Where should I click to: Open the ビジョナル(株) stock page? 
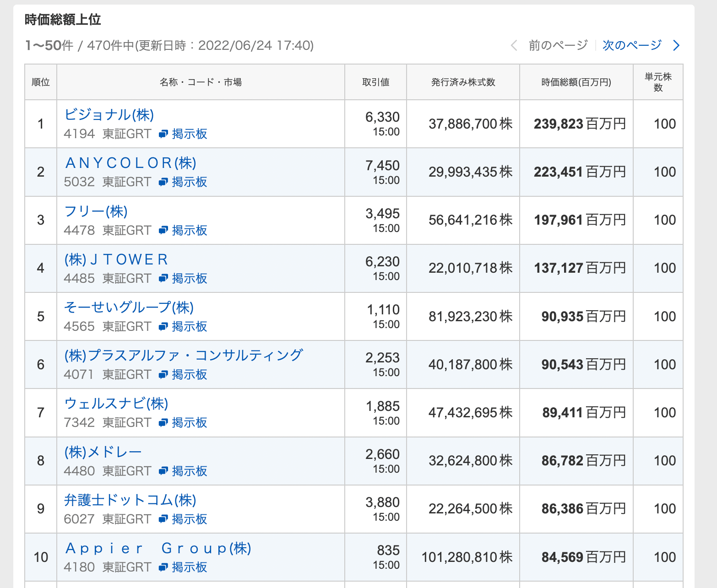point(109,114)
